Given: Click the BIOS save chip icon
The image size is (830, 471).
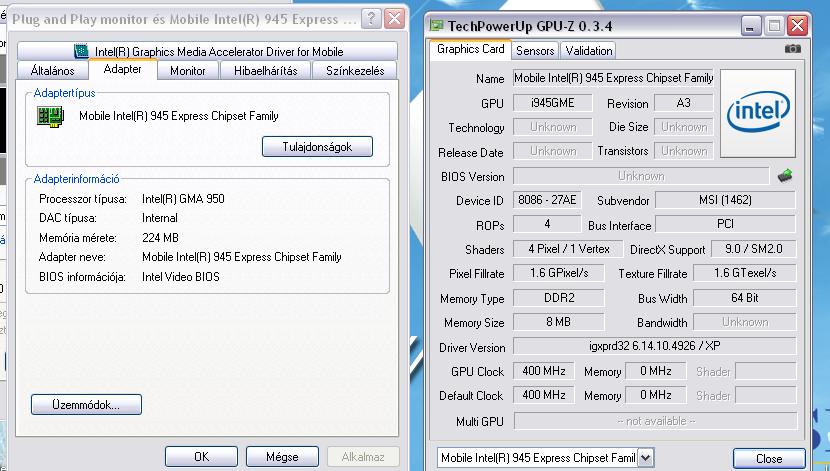Looking at the screenshot, I should point(785,176).
